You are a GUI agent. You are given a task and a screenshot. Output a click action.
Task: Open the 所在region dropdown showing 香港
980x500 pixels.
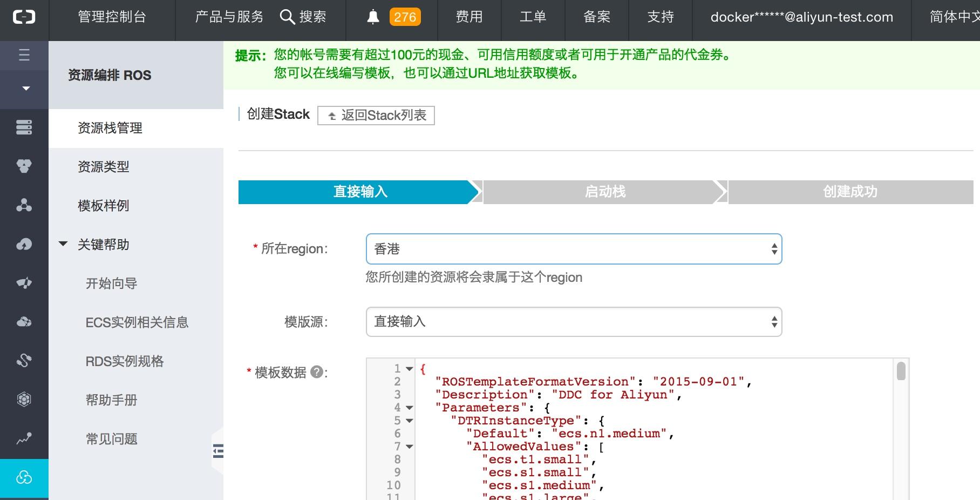point(574,249)
